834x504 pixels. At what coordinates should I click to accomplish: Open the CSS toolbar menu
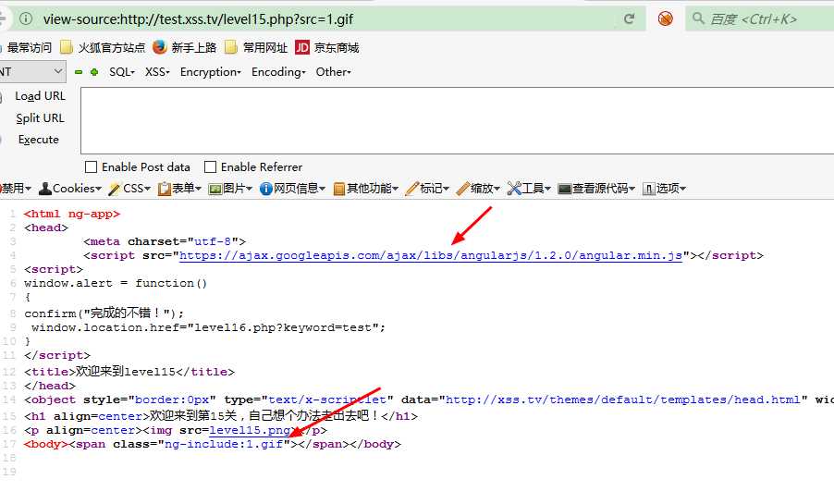129,189
